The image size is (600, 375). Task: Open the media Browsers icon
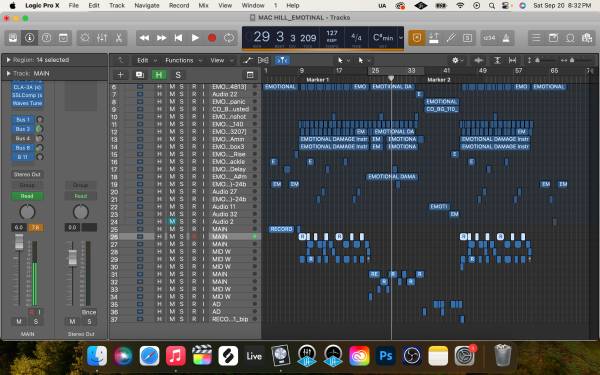587,38
